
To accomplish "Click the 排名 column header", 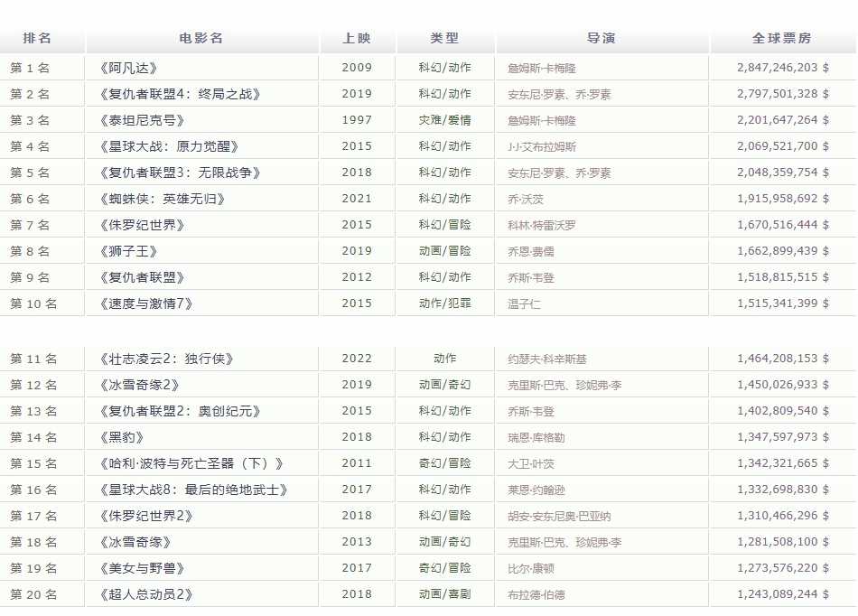I will pos(37,38).
